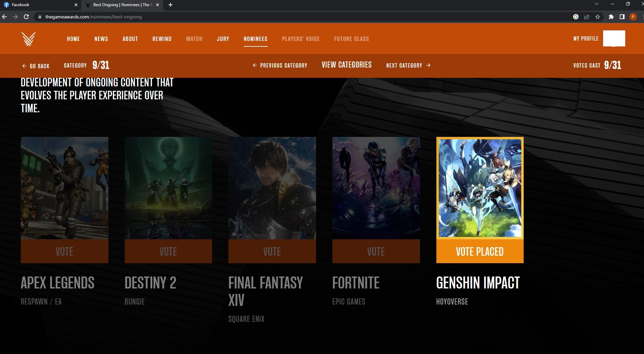Click the share page icon in address bar

[x=587, y=17]
